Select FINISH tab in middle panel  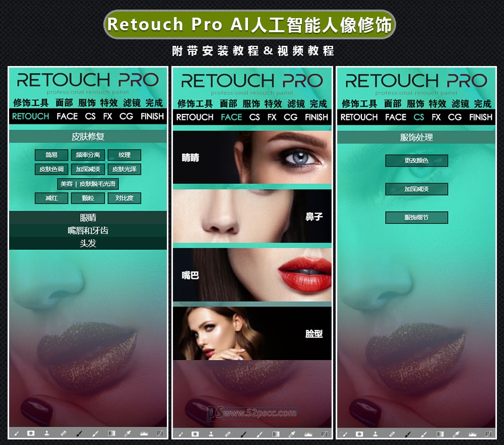(x=317, y=117)
